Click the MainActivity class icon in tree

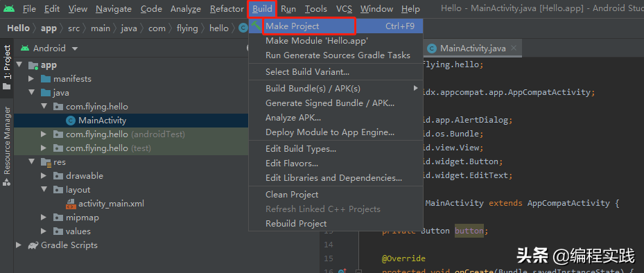click(x=71, y=121)
